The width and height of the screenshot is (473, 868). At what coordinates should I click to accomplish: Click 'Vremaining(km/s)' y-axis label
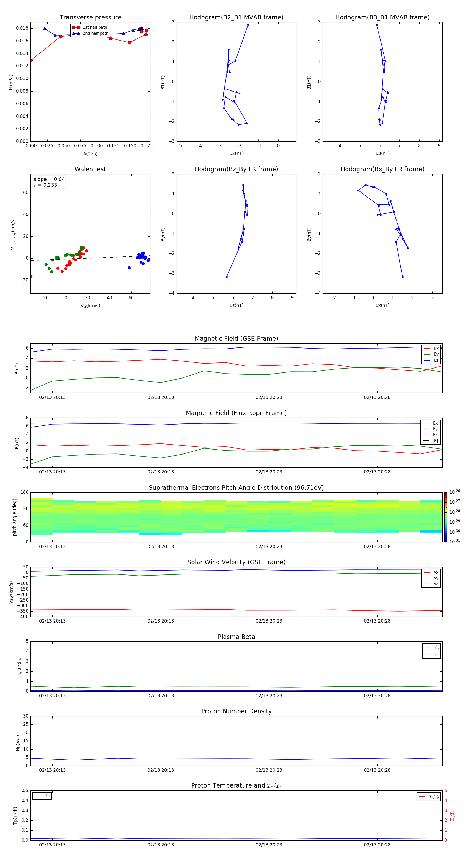(13, 234)
